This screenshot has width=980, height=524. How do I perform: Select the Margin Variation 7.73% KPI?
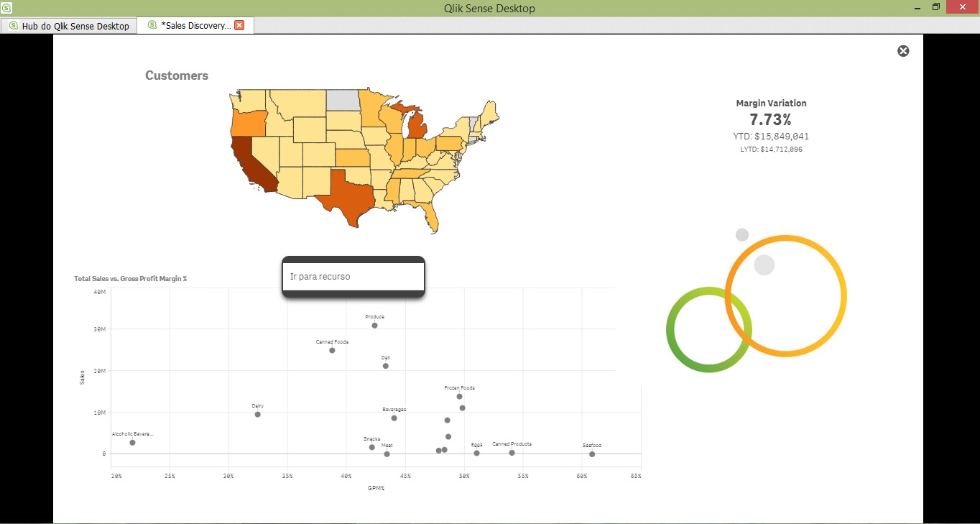771,119
